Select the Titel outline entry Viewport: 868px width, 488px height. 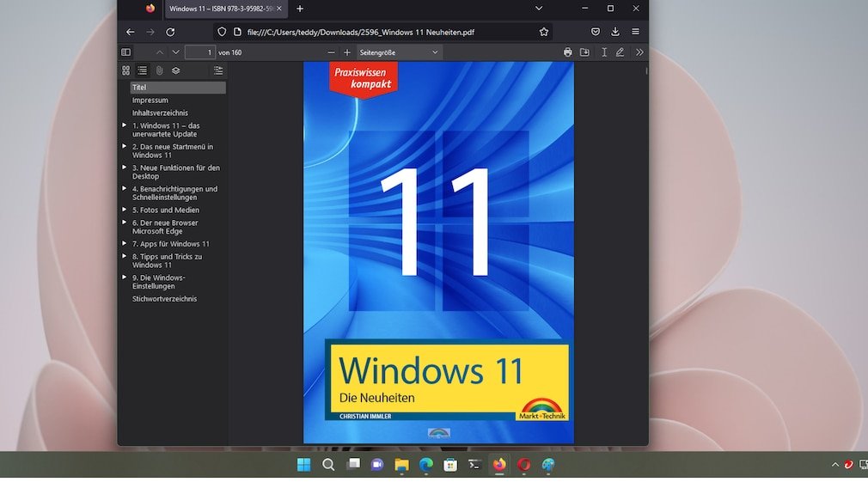tap(178, 88)
